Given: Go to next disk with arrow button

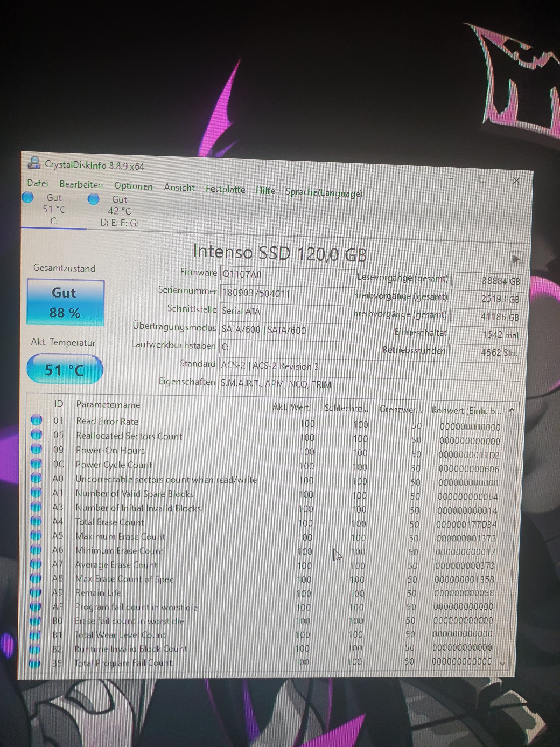Looking at the screenshot, I should coord(516,259).
